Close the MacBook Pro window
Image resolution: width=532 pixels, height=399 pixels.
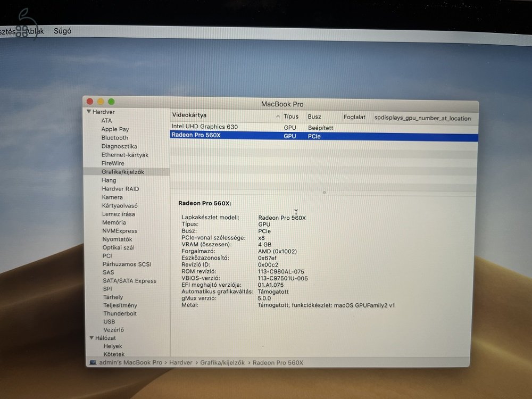click(90, 102)
